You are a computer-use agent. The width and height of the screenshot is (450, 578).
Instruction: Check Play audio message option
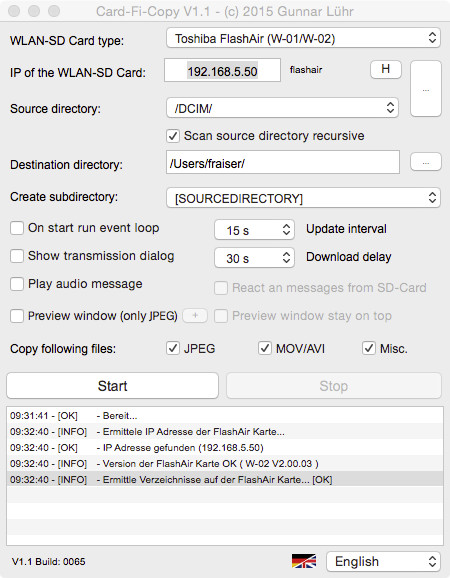17,284
